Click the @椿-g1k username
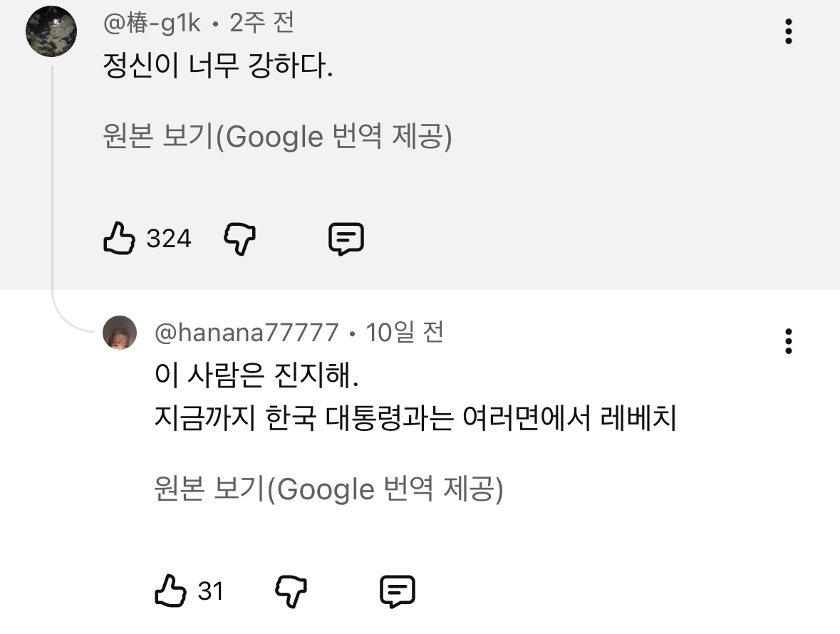840x634 pixels. (x=152, y=24)
